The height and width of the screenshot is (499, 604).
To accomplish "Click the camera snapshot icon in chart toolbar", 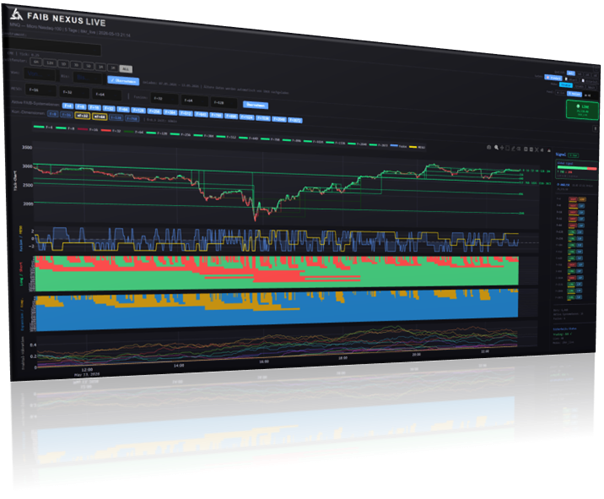I will coord(489,147).
